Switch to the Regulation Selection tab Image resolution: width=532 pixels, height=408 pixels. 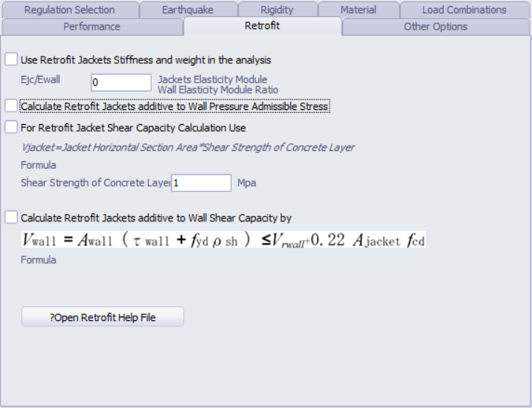[69, 10]
